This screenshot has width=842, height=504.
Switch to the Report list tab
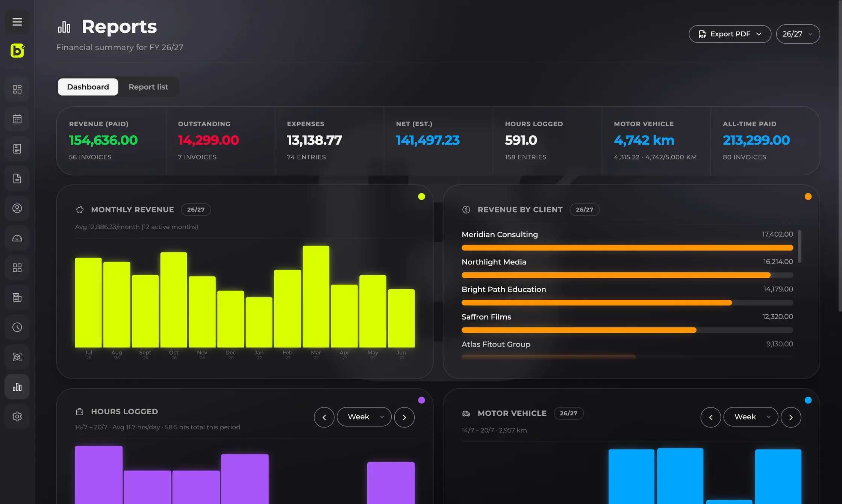(x=148, y=87)
